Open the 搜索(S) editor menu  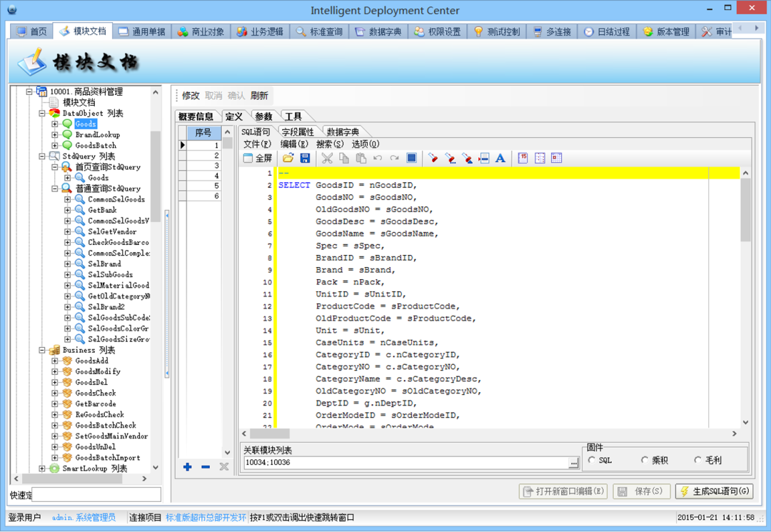pos(330,144)
